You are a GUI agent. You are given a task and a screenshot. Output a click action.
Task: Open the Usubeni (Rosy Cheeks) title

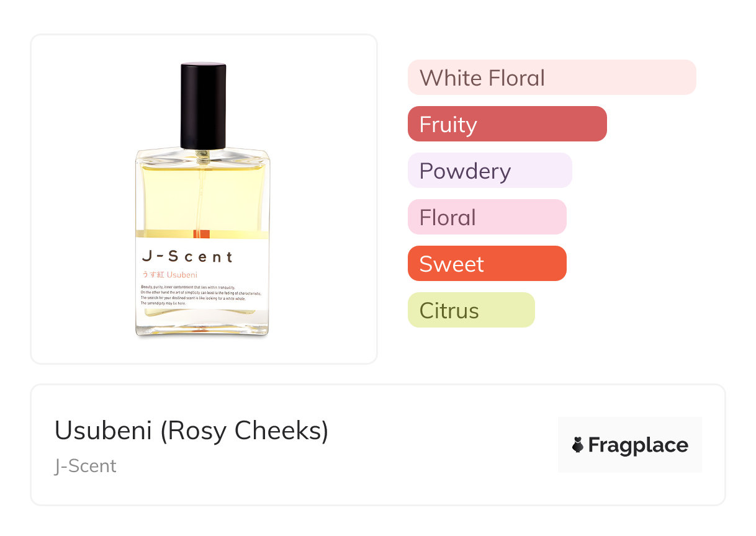click(191, 431)
